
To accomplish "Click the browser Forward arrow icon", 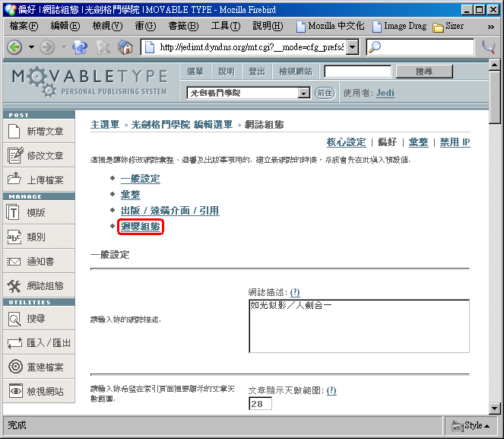I will [x=47, y=47].
